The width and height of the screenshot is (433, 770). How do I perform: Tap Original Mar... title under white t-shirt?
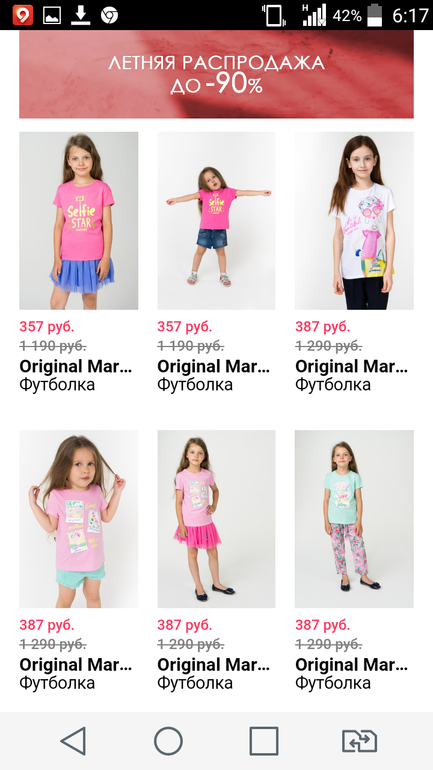coord(352,366)
